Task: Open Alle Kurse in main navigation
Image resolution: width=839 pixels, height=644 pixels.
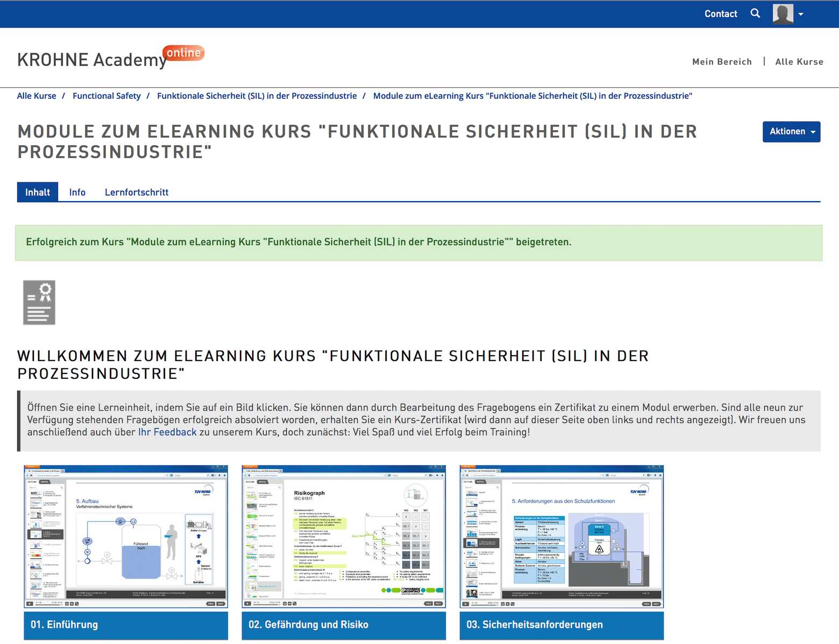Action: tap(799, 62)
